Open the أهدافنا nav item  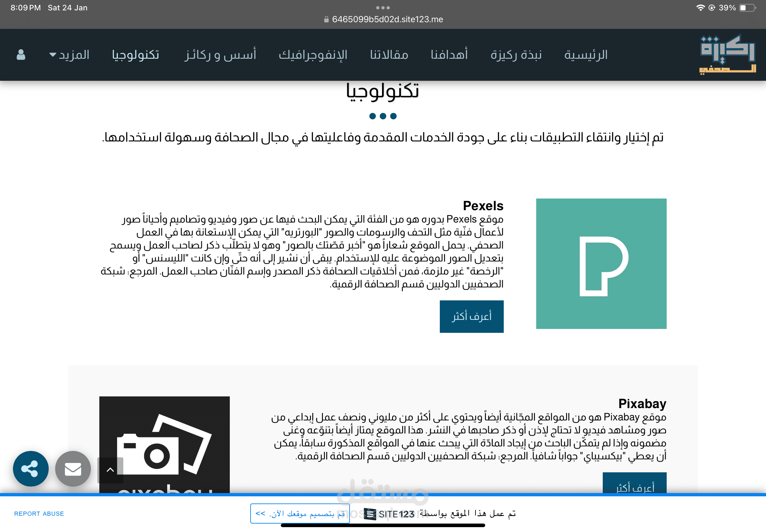tap(449, 55)
